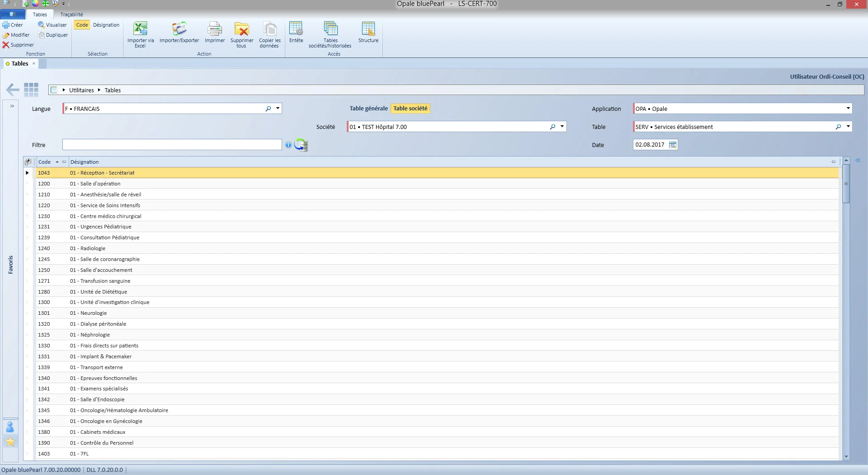Click scrollbar down arrow
Image resolution: width=868 pixels, height=475 pixels.
tap(846, 456)
